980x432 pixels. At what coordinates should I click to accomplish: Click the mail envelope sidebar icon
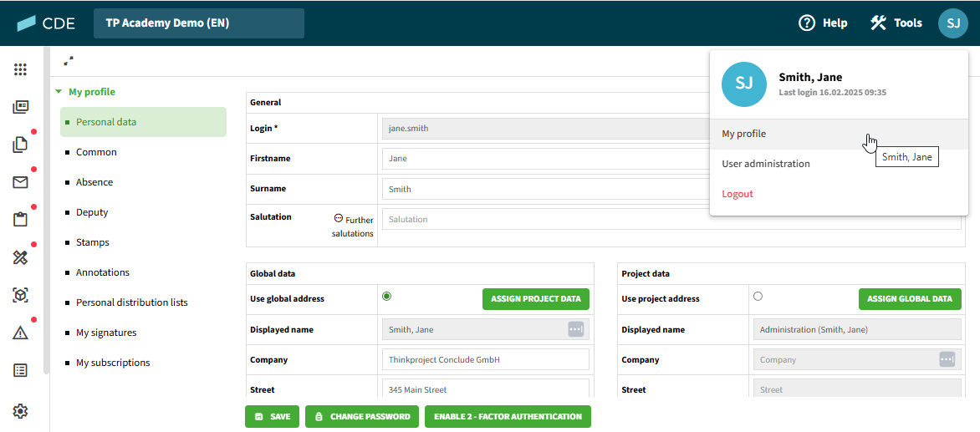pyautogui.click(x=21, y=182)
